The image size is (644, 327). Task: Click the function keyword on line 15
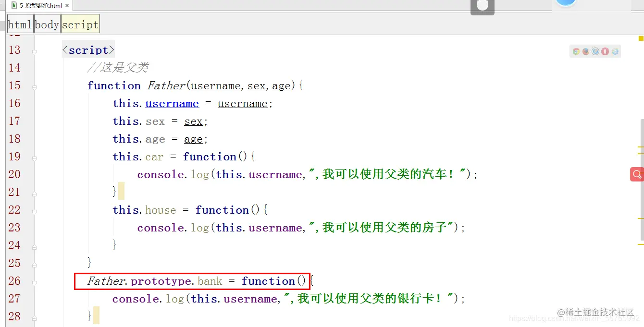point(114,85)
